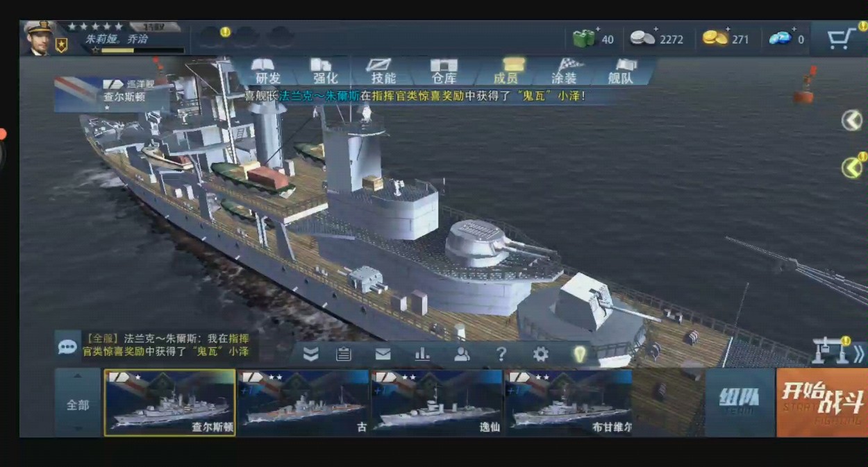Click the 法兰克~朱蘭斯 name in announcement
868x467 pixels.
319,96
